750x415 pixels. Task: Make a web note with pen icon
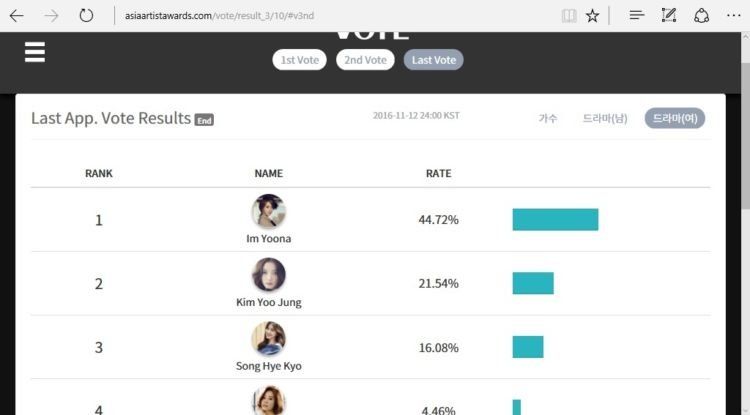point(669,15)
